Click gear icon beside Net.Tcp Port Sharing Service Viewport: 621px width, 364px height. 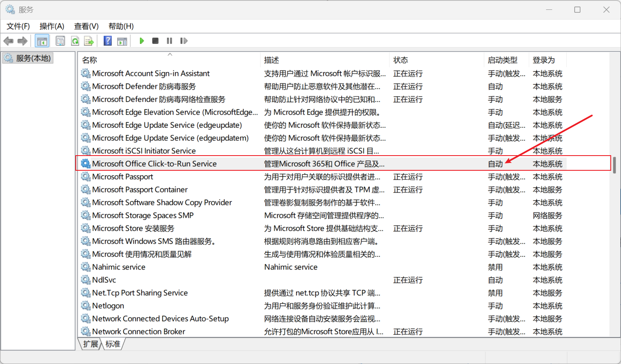point(85,293)
